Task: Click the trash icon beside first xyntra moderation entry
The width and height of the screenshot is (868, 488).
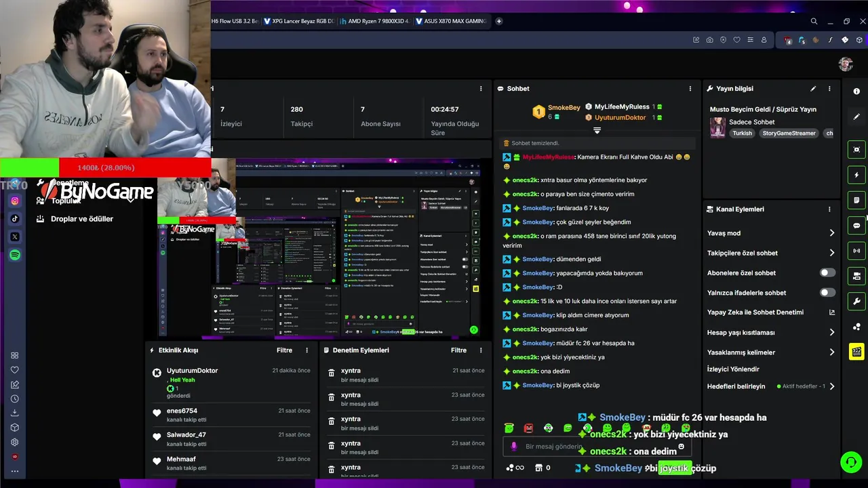Action: [331, 373]
